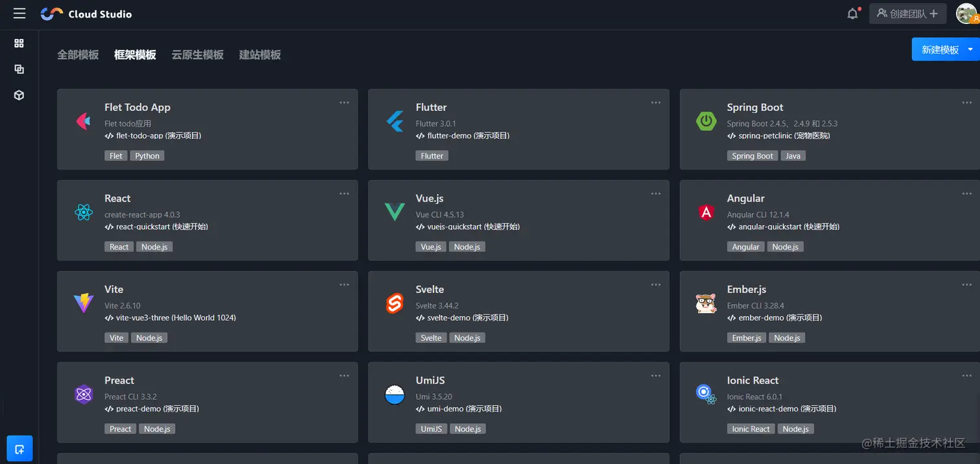This screenshot has width=980, height=464.
Task: Open the overlapping squares sidebar icon
Action: tap(19, 69)
